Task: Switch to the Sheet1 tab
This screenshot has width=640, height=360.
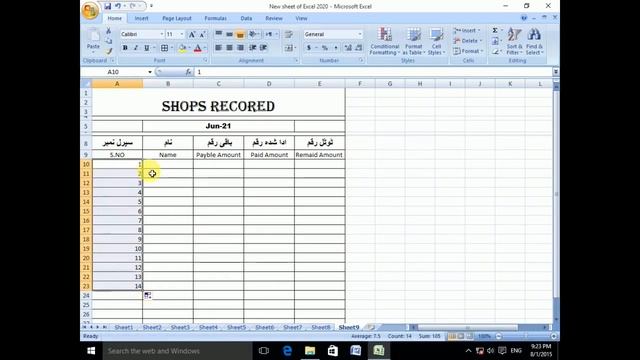Action: (x=124, y=327)
